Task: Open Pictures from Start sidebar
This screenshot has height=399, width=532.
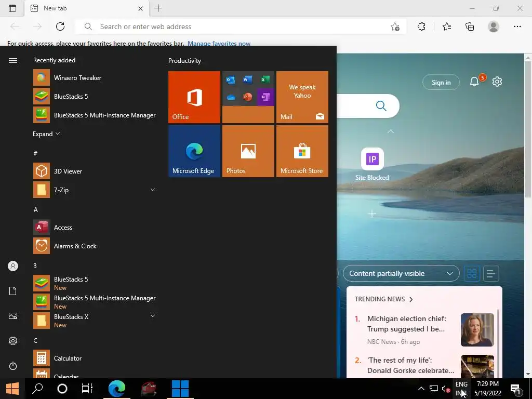Action: click(x=13, y=316)
